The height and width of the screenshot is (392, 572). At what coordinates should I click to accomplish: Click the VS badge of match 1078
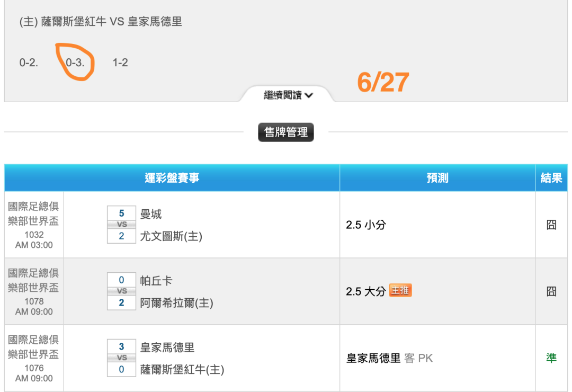tap(121, 291)
